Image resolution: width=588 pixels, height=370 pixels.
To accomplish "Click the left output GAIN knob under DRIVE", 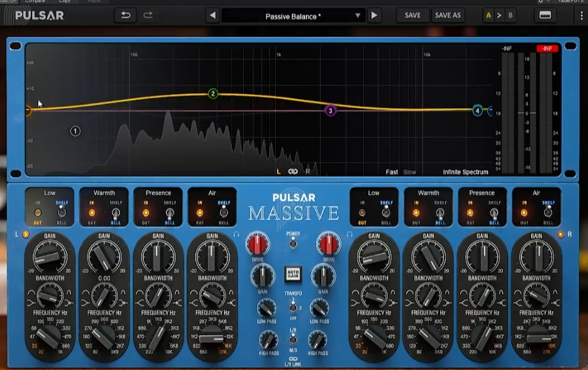I will point(262,276).
